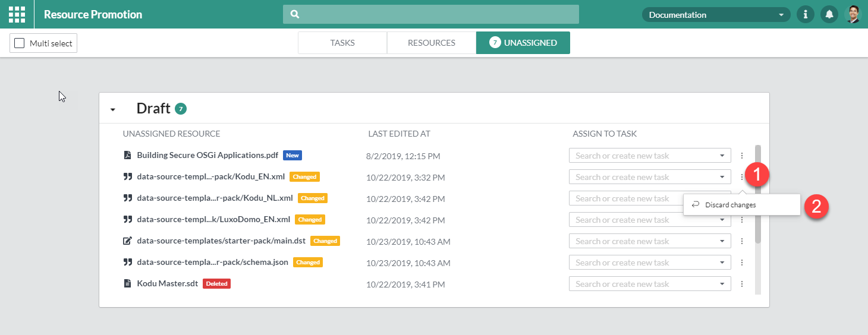Collapse the Draft section
Screen dimensions: 868x335
[113, 109]
